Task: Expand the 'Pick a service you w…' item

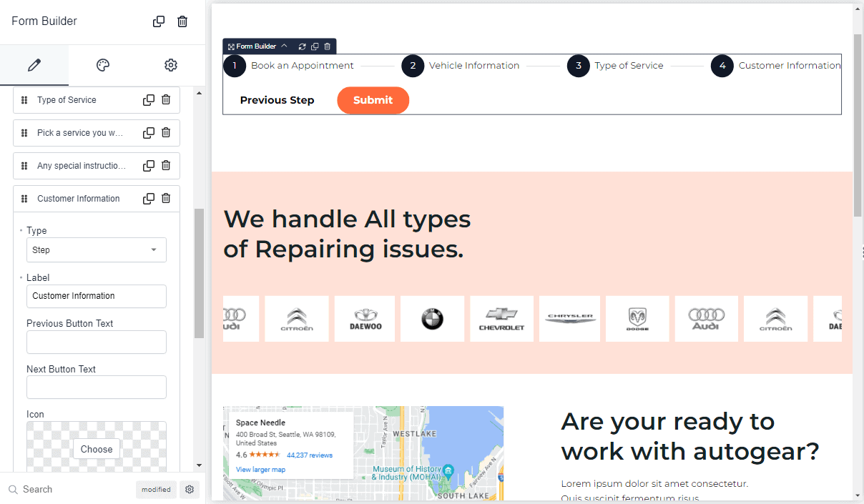Action: [x=97, y=133]
